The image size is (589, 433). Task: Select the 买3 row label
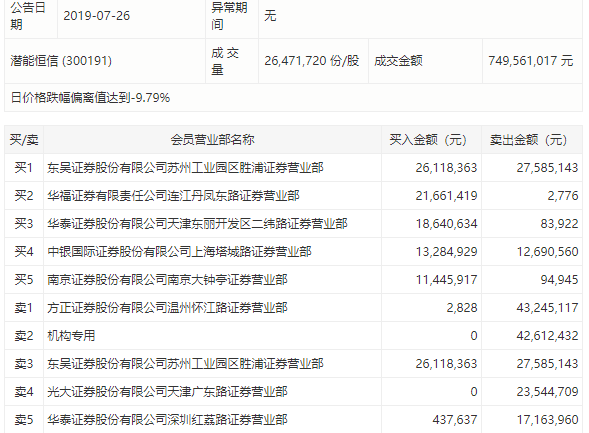click(x=24, y=223)
